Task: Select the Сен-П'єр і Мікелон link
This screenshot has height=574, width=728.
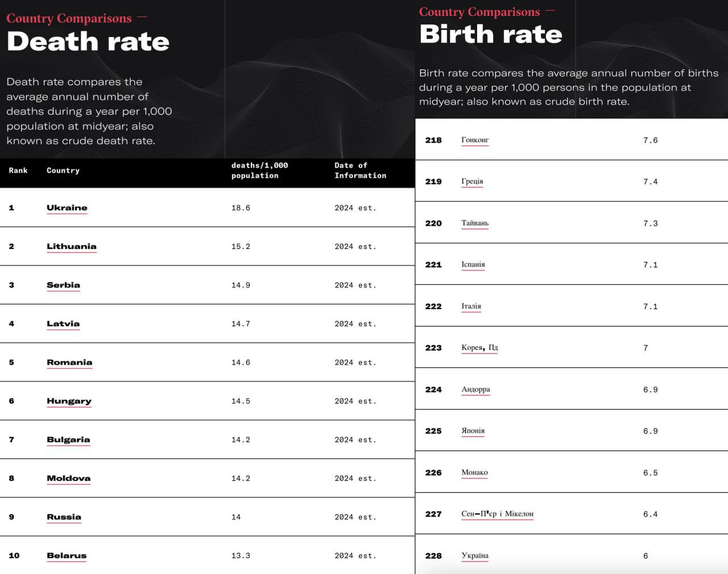Action: [497, 514]
